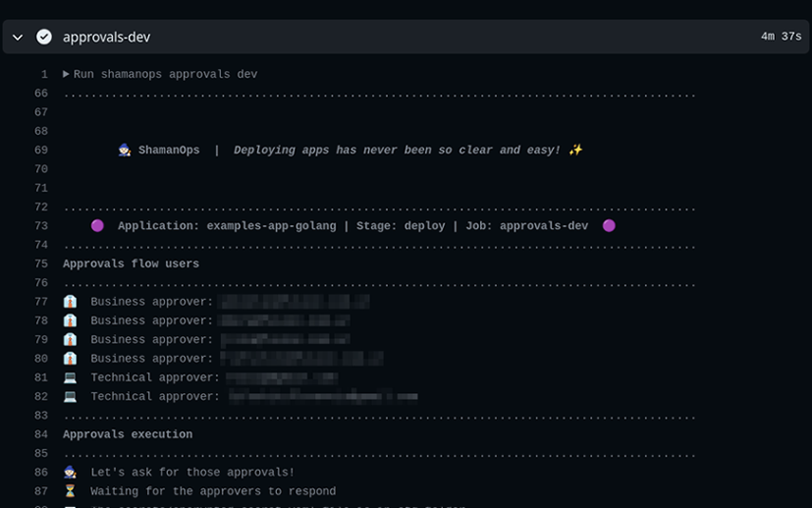Click the approvals-dev success checkmark icon

[x=44, y=37]
